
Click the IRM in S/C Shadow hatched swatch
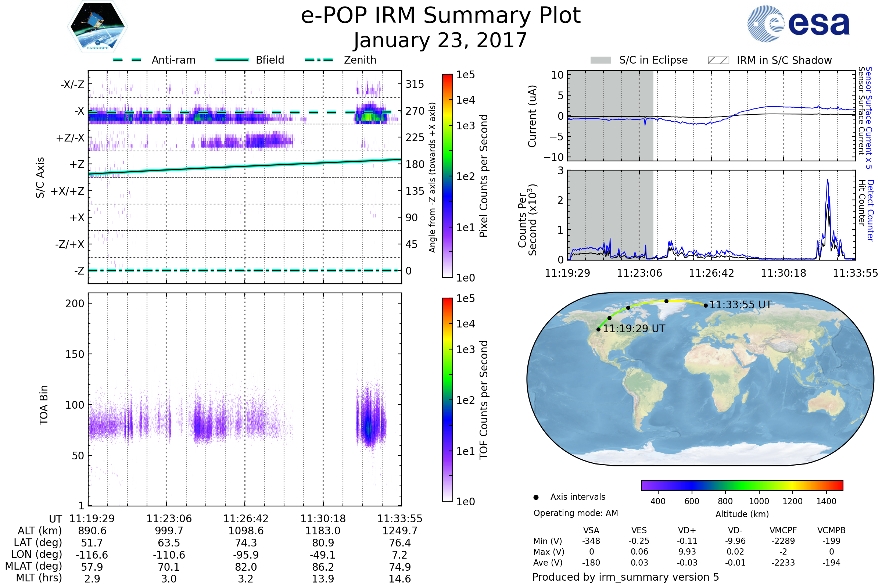click(x=718, y=60)
